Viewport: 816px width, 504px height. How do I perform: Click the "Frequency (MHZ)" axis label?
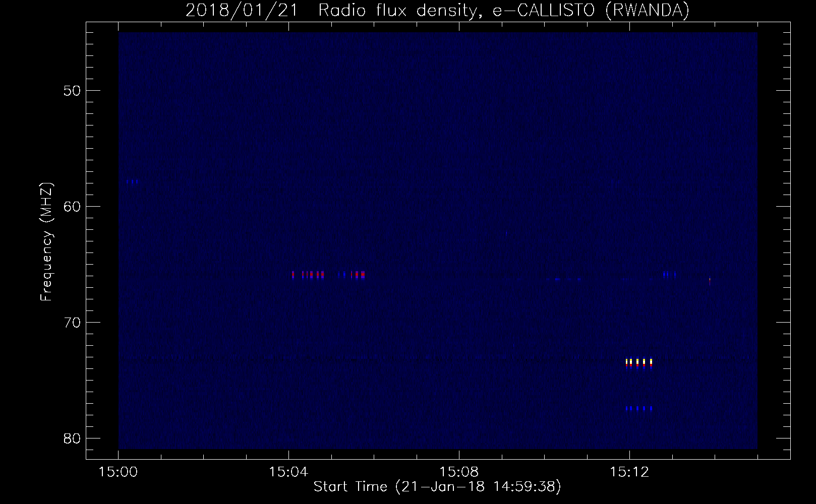click(x=46, y=242)
